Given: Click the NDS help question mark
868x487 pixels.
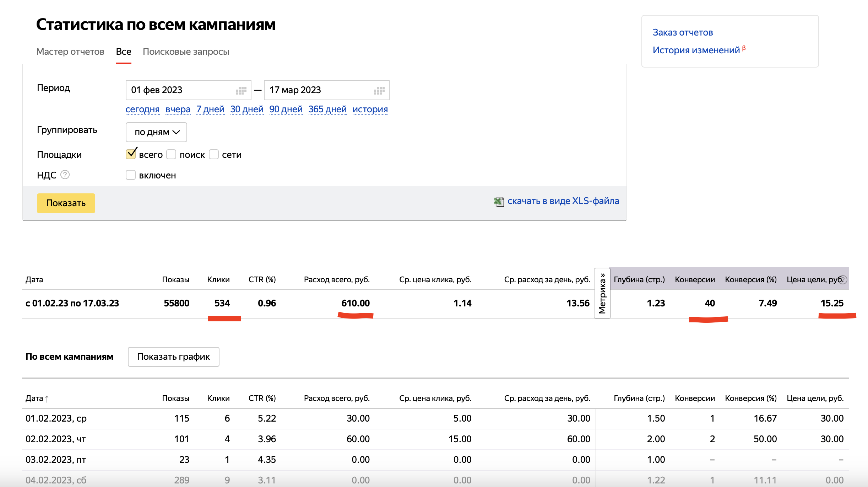Looking at the screenshot, I should click(x=65, y=175).
